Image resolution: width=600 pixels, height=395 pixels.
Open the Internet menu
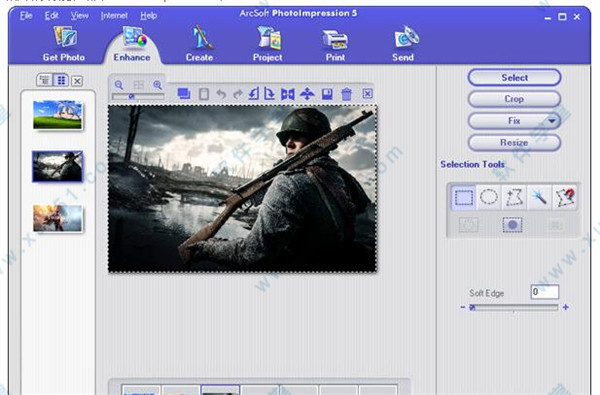coord(114,16)
